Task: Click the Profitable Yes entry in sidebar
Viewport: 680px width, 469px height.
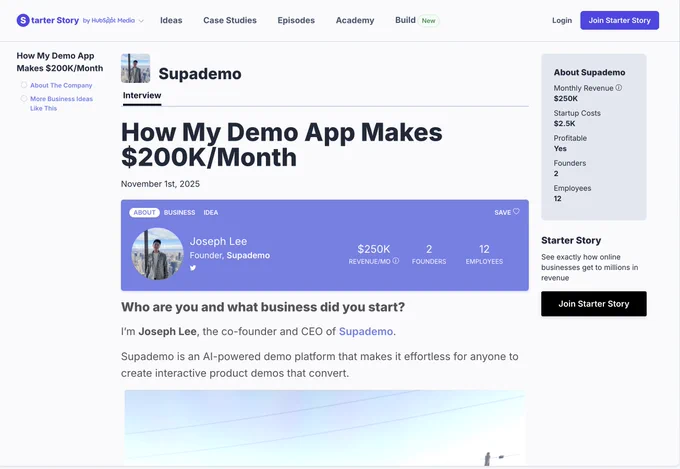Action: pos(570,143)
